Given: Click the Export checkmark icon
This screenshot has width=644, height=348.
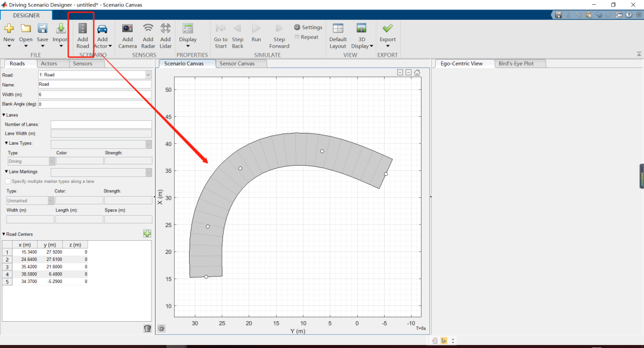Looking at the screenshot, I should coord(388,28).
